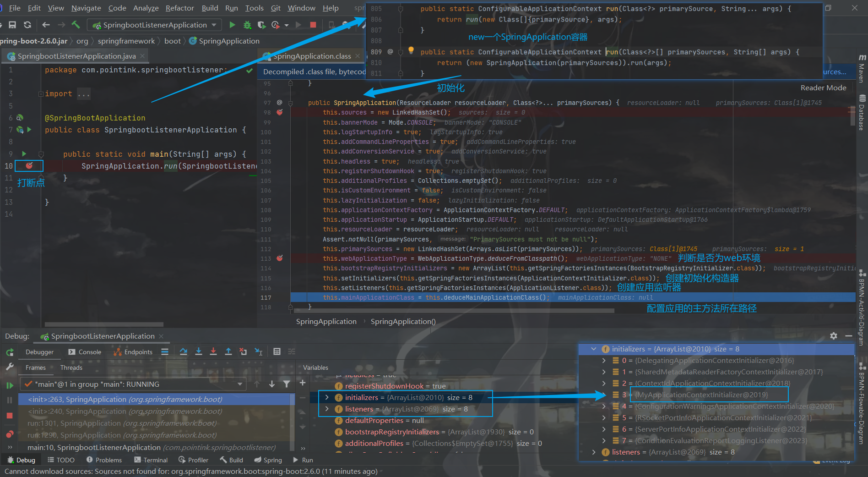Collapse the initializers node in the popup
This screenshot has width=868, height=477.
593,349
